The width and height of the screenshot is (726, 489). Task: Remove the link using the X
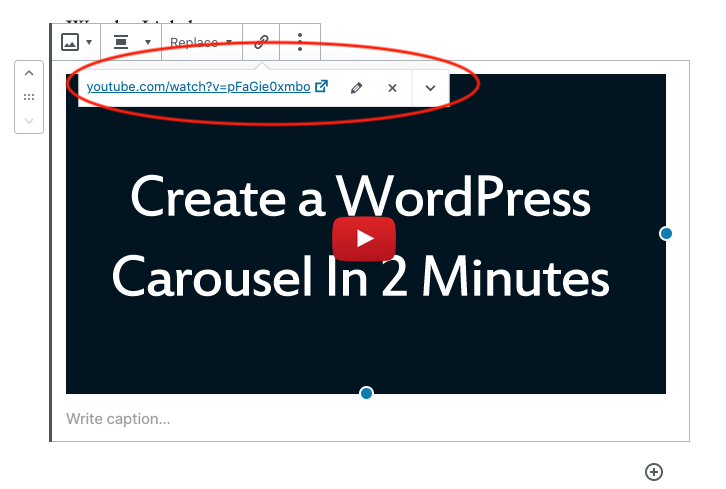392,88
